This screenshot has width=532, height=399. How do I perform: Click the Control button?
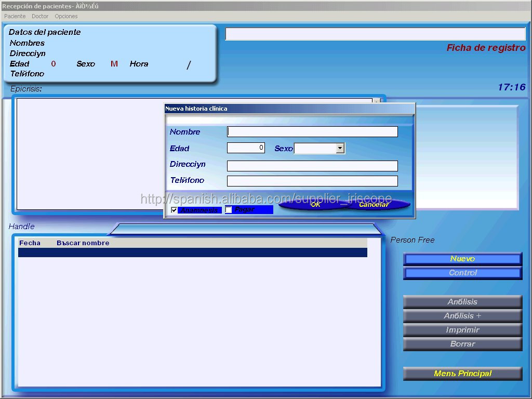[x=462, y=273]
